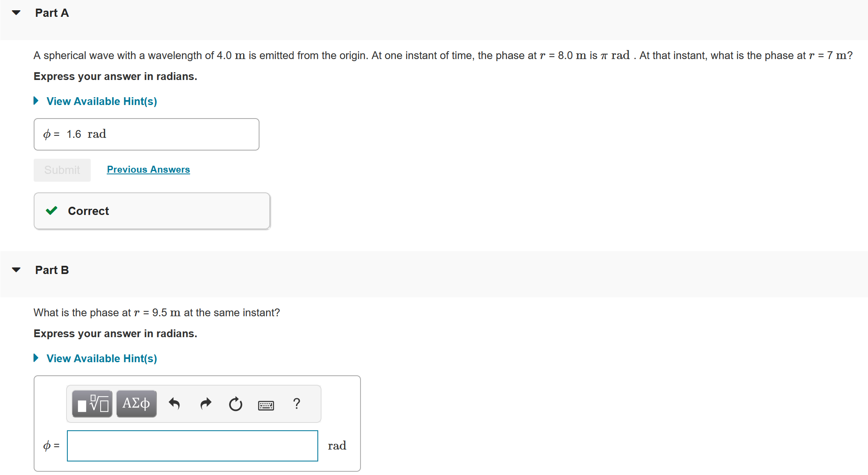
Task: Click the Submit button
Action: tap(62, 170)
